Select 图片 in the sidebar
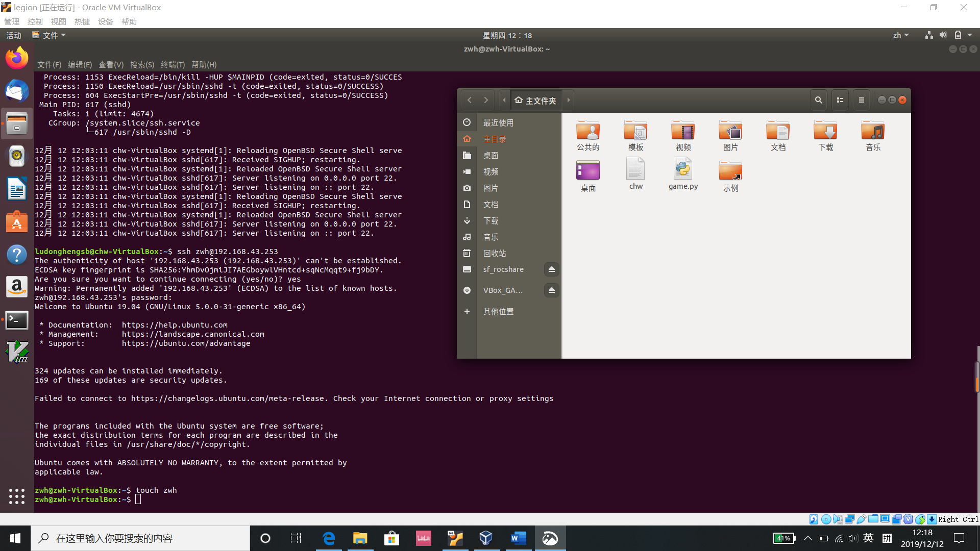 click(x=509, y=188)
